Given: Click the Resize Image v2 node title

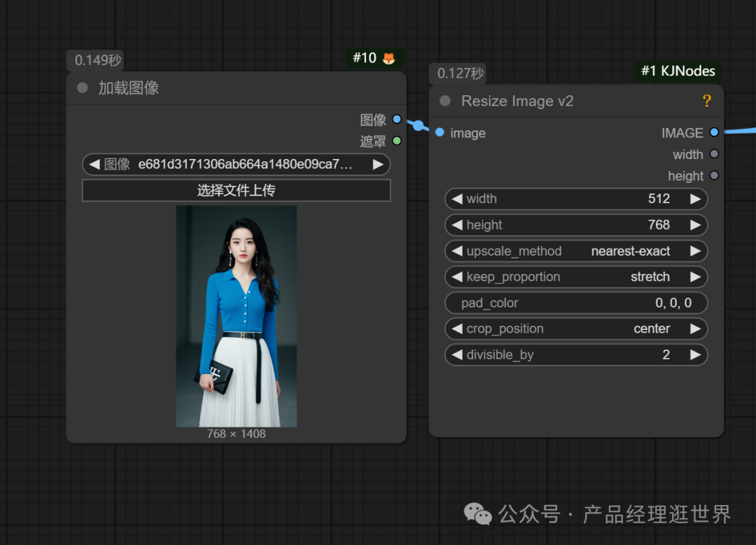Looking at the screenshot, I should coord(517,101).
